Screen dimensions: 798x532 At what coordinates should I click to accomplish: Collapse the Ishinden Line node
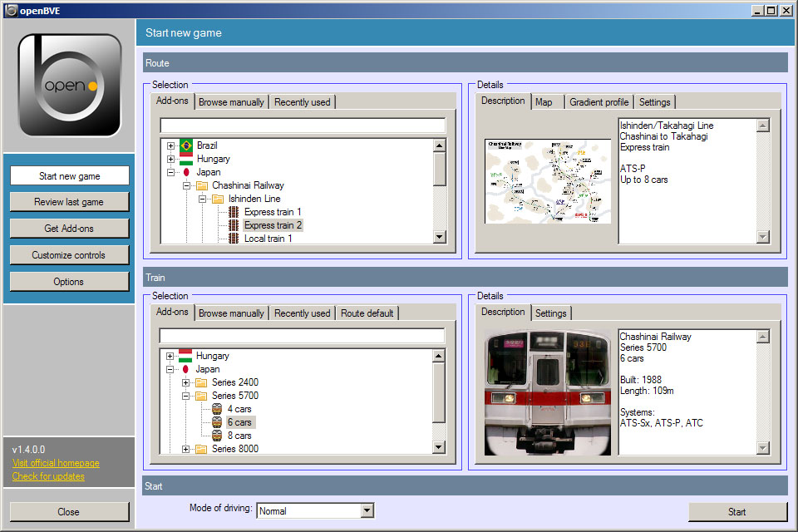(x=203, y=199)
